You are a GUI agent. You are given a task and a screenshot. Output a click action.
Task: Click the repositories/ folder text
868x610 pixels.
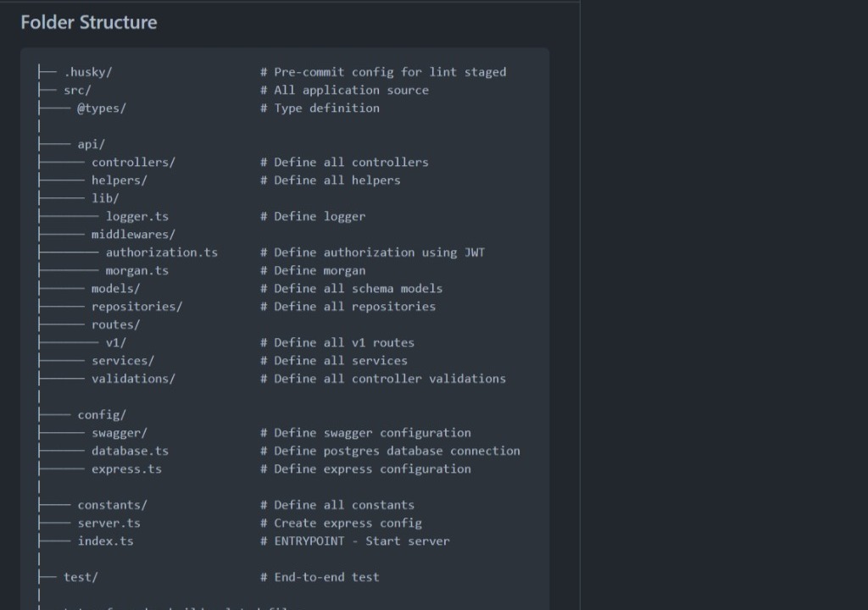pyautogui.click(x=136, y=307)
